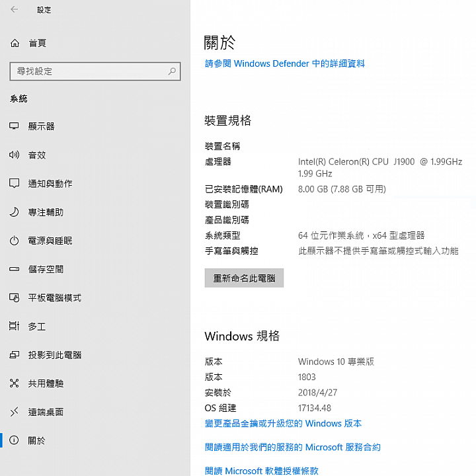Click the RAM value 8.00 GB
The image size is (476, 476).
coord(342,189)
